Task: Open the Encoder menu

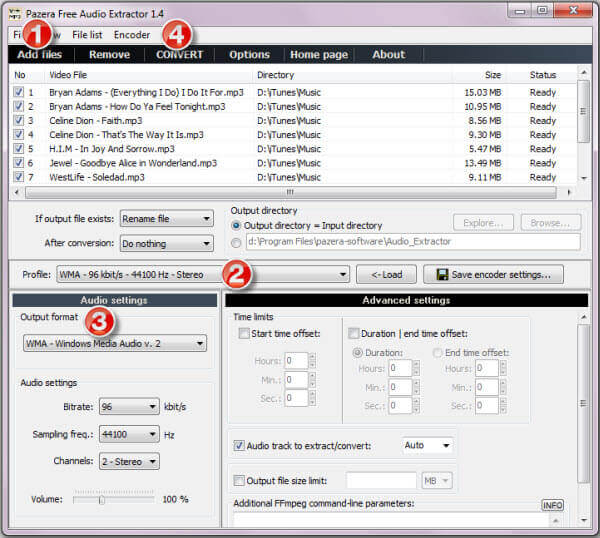Action: coord(132,34)
